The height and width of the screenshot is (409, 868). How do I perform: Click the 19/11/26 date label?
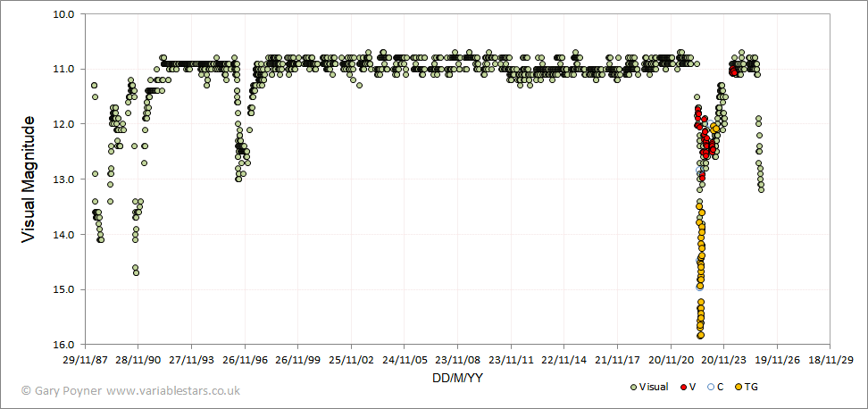777,360
